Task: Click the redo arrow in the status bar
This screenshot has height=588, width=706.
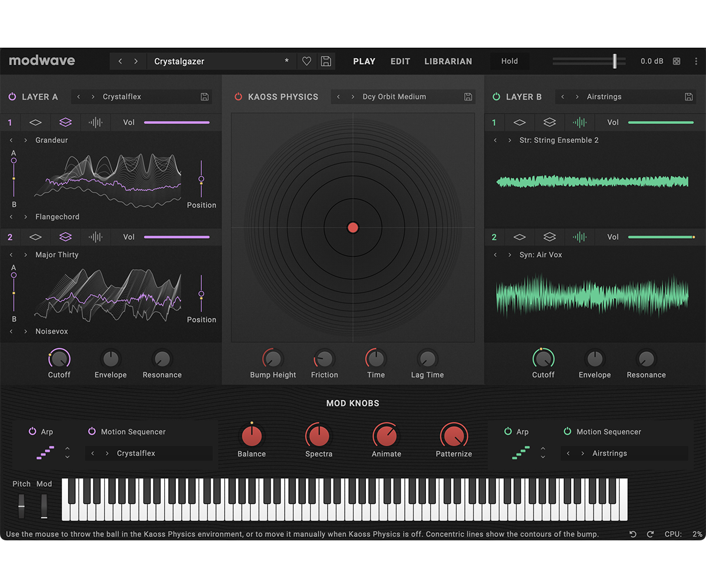Action: point(650,534)
